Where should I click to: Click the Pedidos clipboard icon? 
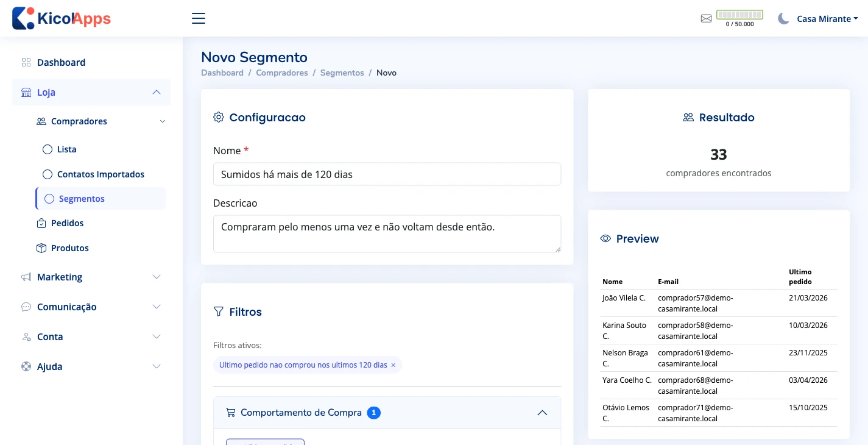point(41,223)
